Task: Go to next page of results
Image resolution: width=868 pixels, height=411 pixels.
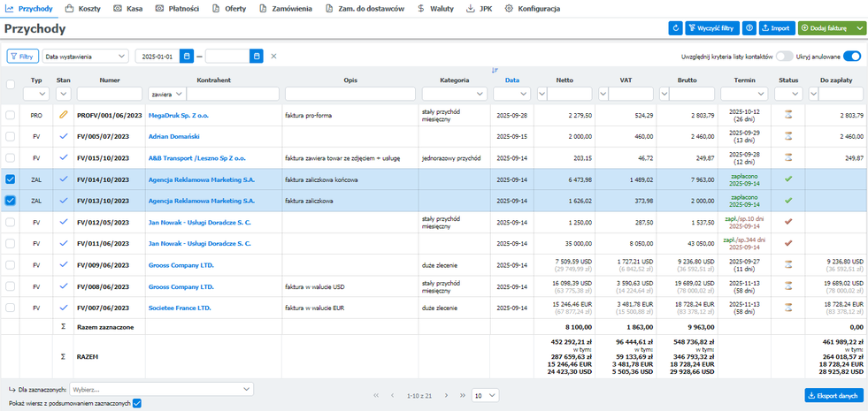Action: pos(446,395)
